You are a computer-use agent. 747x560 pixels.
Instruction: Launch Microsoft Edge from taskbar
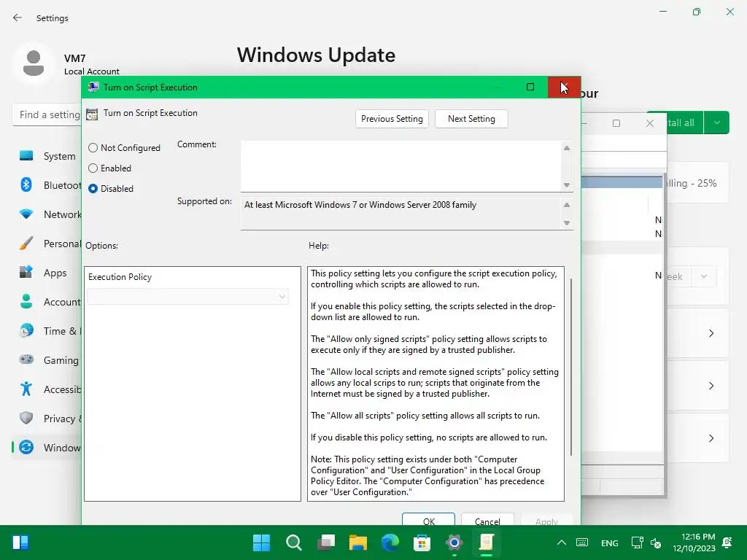point(390,542)
